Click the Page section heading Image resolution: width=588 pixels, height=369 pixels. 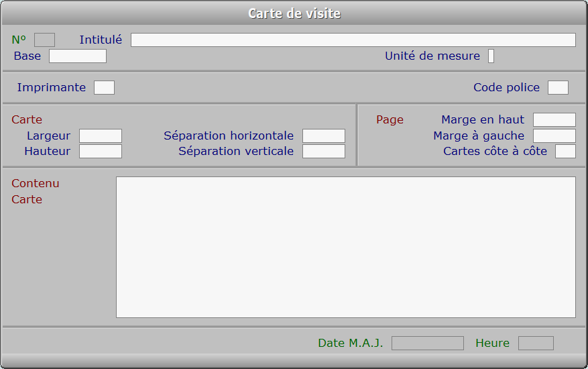(x=390, y=119)
